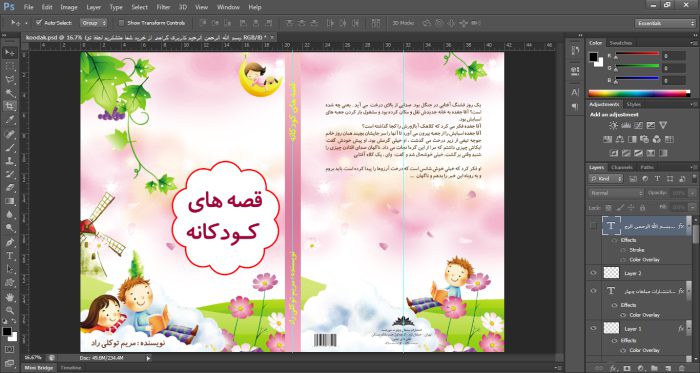
Task: Open the Paragraph panel icon
Action: coord(575,106)
